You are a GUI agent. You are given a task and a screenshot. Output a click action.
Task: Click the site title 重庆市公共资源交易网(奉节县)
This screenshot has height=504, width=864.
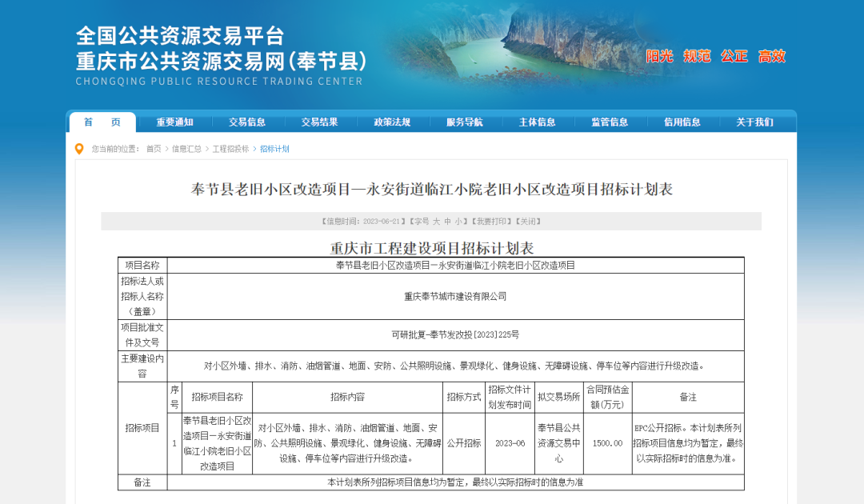click(221, 61)
